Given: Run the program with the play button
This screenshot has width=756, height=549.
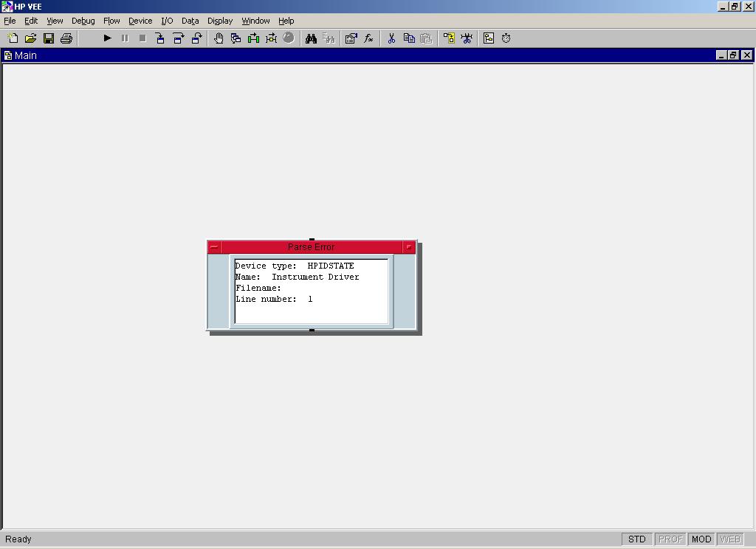Looking at the screenshot, I should pyautogui.click(x=107, y=38).
